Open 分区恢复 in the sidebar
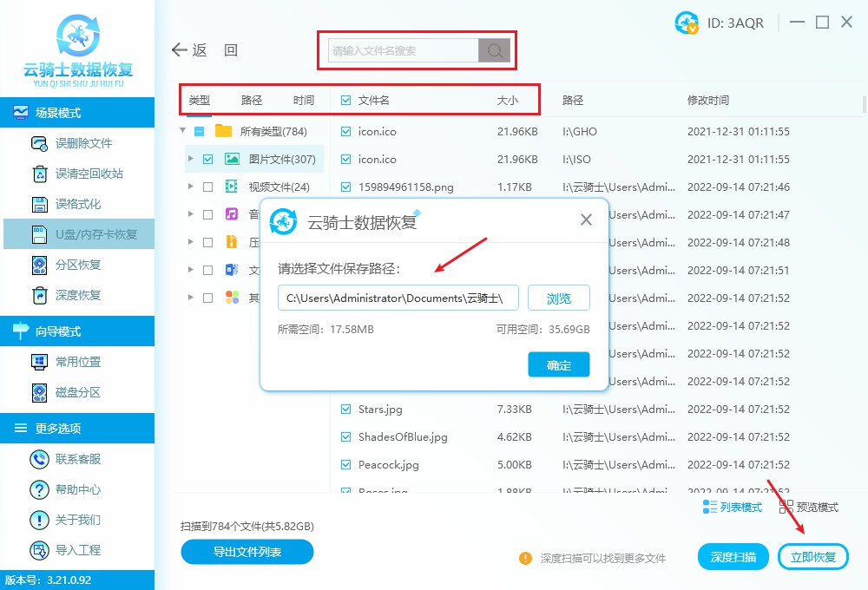868x590 pixels. [x=64, y=265]
